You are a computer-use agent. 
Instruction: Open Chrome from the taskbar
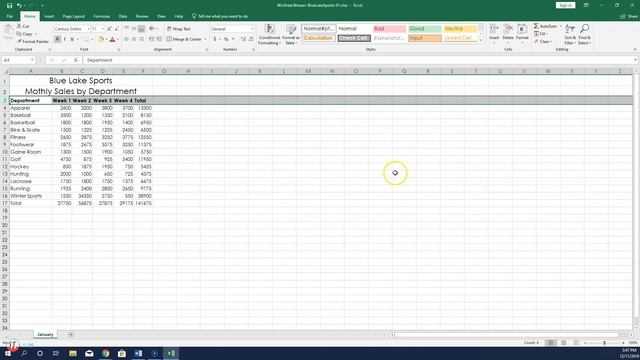click(x=106, y=353)
